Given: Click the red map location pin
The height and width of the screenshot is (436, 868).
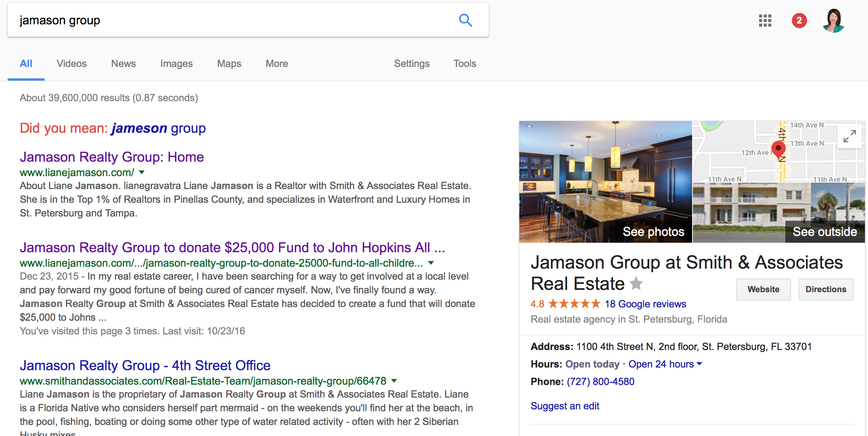Looking at the screenshot, I should tap(778, 149).
